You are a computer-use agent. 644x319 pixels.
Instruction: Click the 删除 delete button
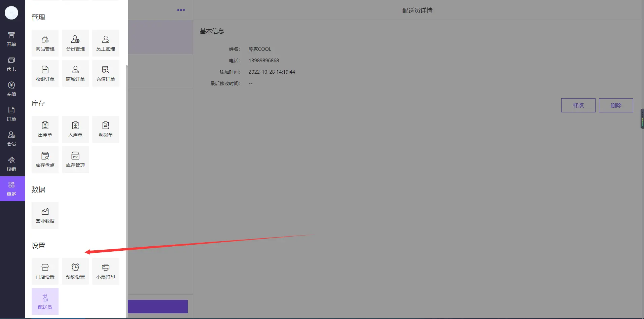[x=616, y=105]
